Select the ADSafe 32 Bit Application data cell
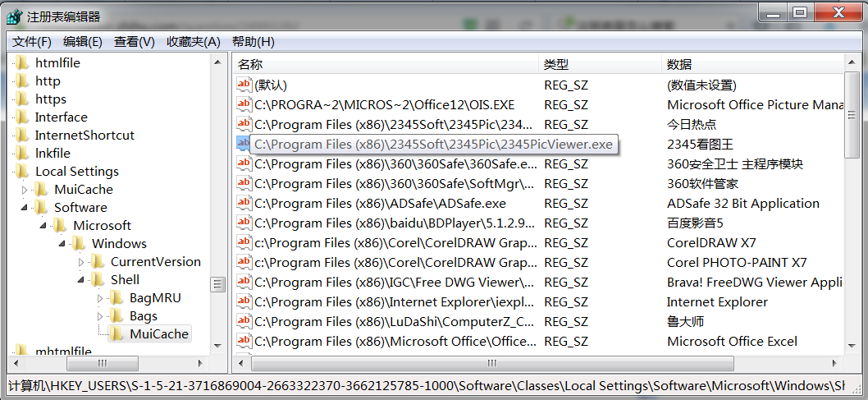868x400 pixels. [x=743, y=204]
